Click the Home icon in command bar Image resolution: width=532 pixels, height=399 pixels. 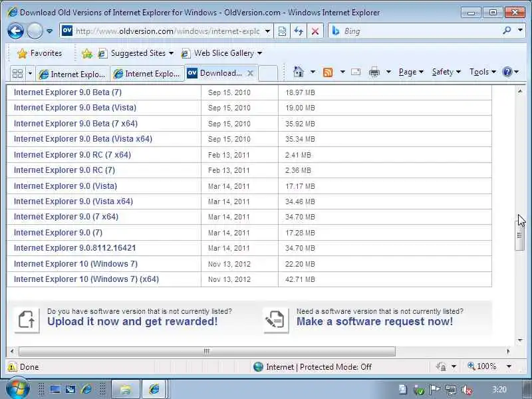[298, 72]
